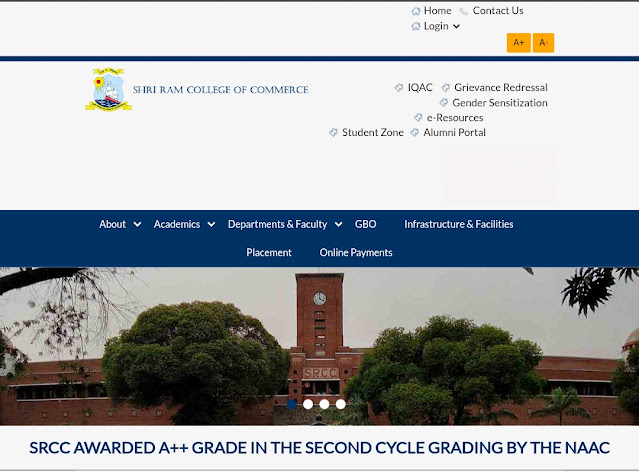Visit the Alumni Portal
639x472 pixels.
coord(454,132)
